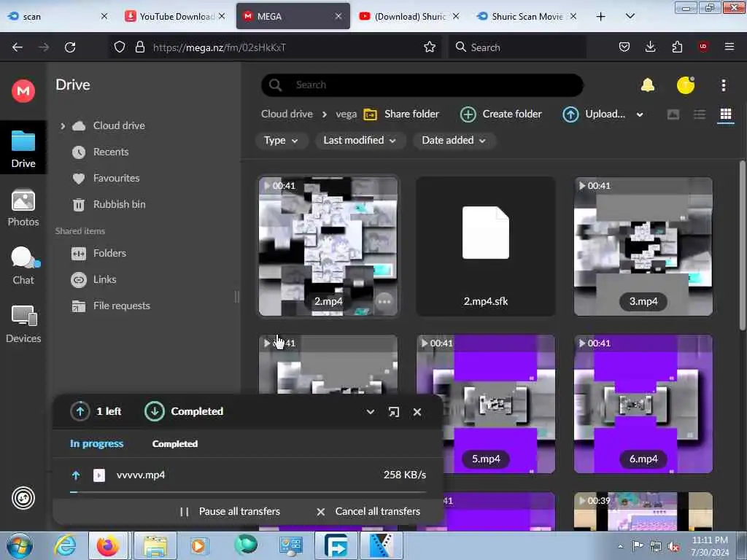
Task: Go to Cloud drive breadcrumb
Action: coord(287,114)
